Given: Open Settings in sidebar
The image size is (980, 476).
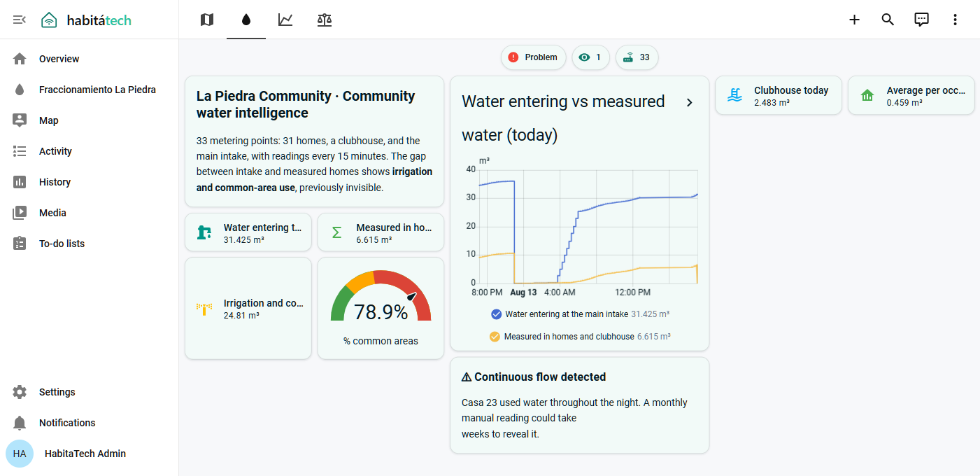Looking at the screenshot, I should tap(90, 392).
